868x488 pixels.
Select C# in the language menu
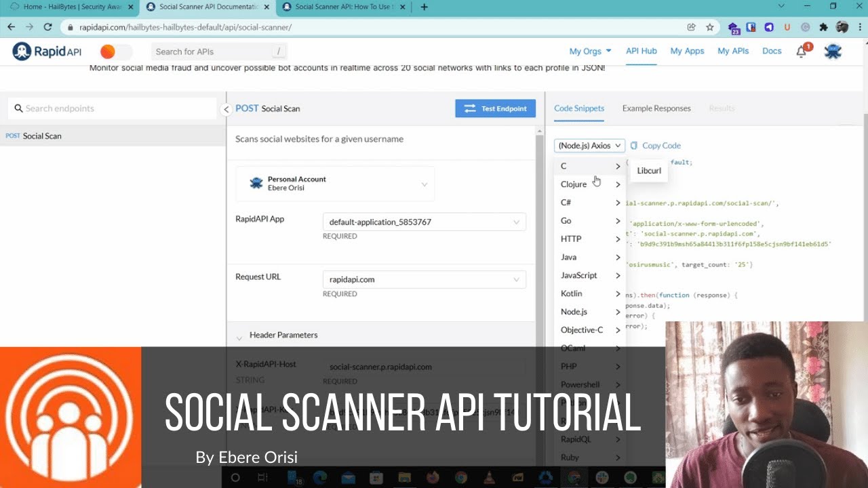click(589, 203)
